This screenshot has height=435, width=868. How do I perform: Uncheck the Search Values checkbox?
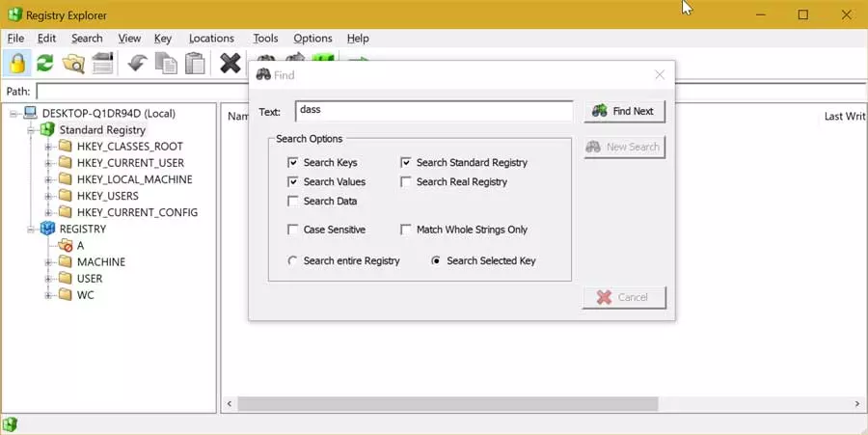pos(293,181)
